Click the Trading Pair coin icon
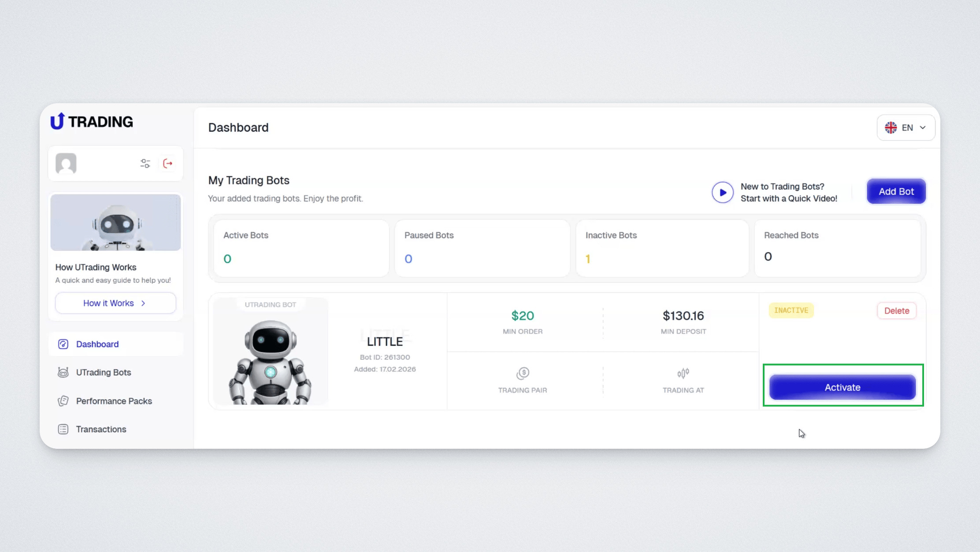 [x=523, y=373]
